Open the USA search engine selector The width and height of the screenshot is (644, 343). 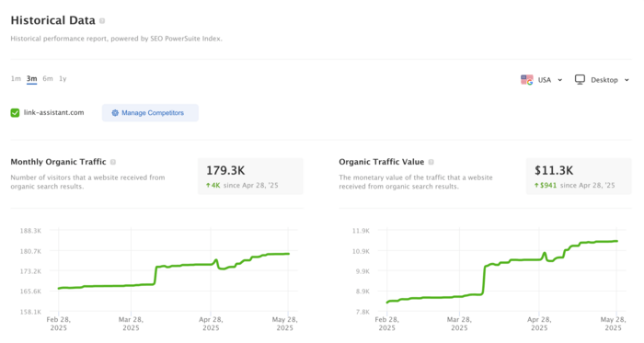[x=541, y=80]
